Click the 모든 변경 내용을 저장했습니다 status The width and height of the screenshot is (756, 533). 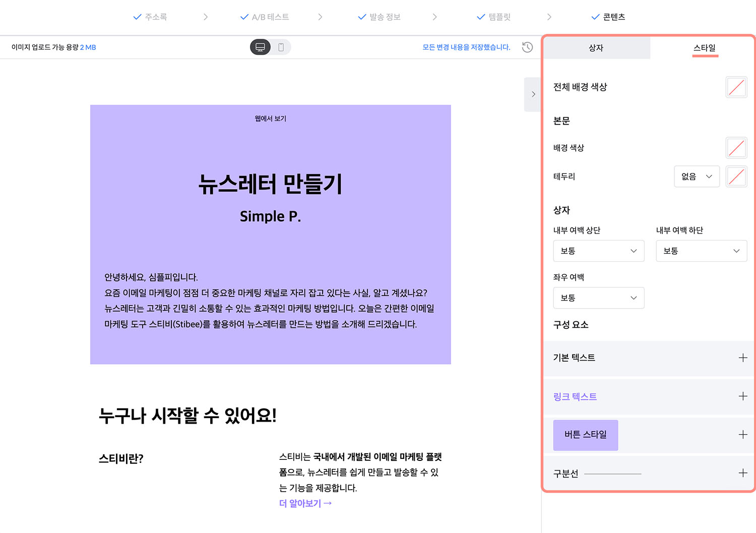coord(466,47)
